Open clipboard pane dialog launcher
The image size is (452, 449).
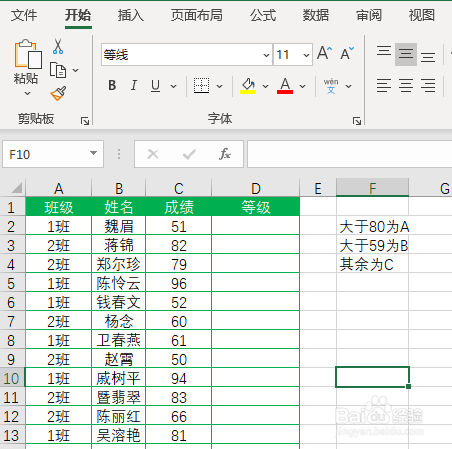pyautogui.click(x=85, y=121)
